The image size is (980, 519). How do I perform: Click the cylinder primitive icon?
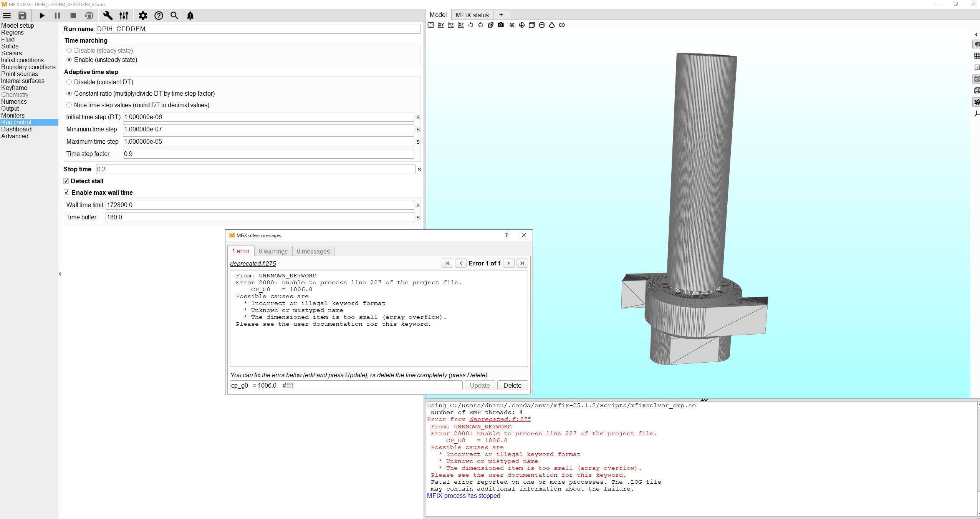pos(542,25)
